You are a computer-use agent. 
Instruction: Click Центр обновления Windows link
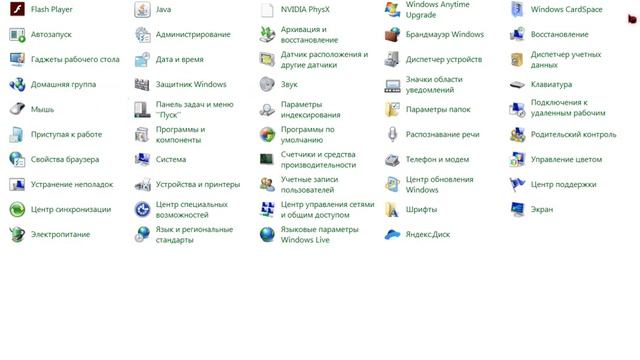pyautogui.click(x=439, y=184)
